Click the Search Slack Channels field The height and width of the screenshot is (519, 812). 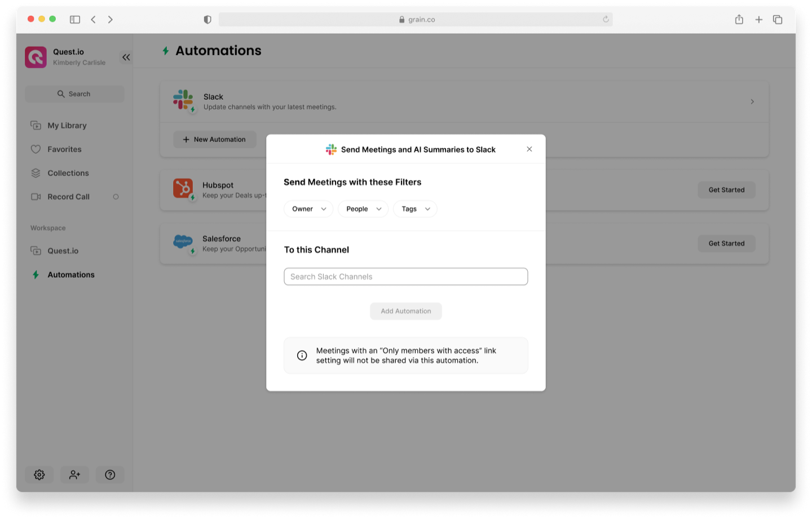point(406,277)
